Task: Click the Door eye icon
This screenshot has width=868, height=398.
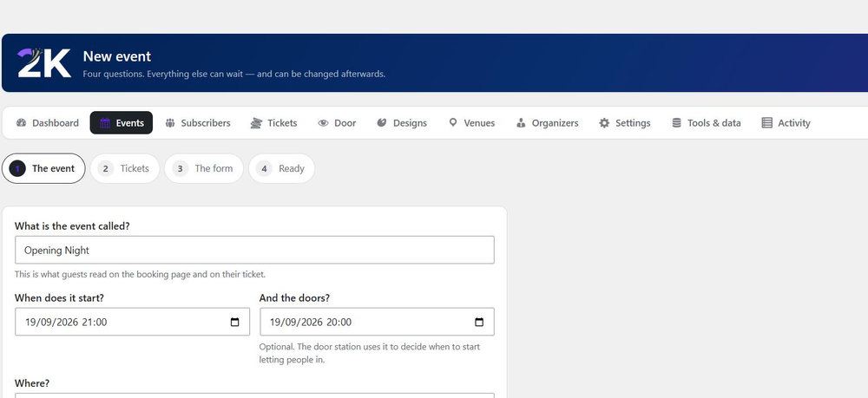Action: [x=323, y=123]
